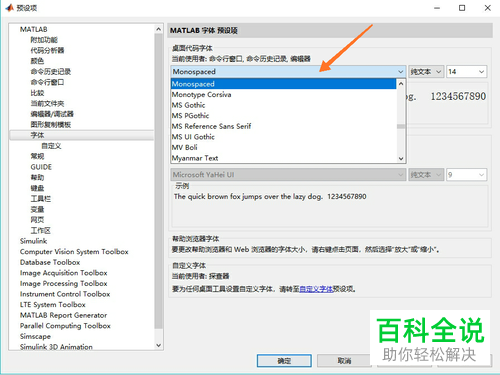Open the disabled Microsoft YaHei UI dropdown

(x=288, y=175)
